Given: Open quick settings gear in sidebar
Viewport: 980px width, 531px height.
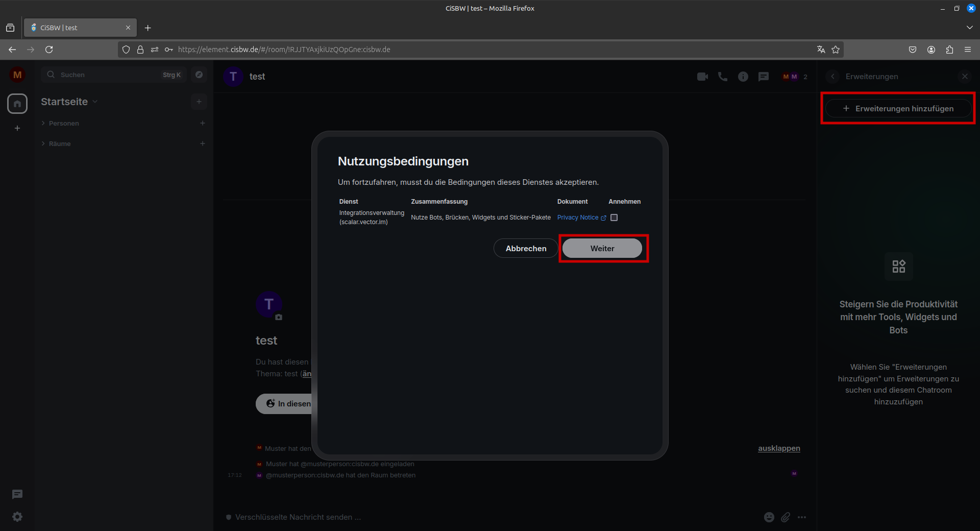Looking at the screenshot, I should point(17,517).
